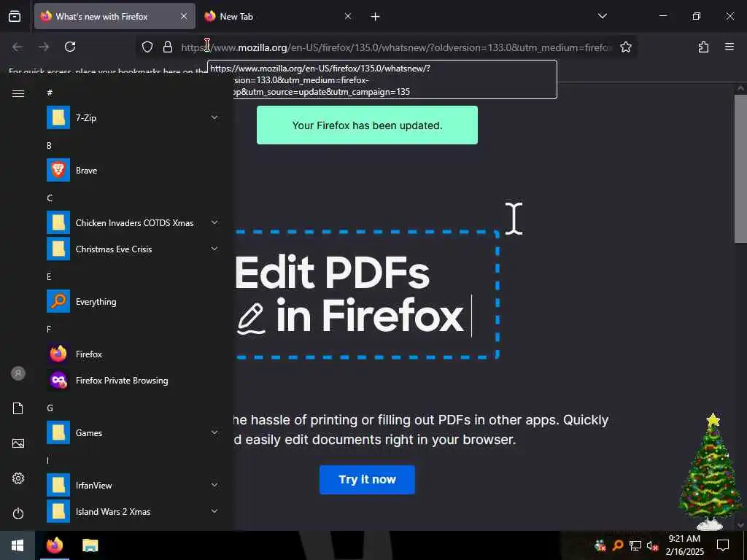
Task: Close the What's new with Firefox tab
Action: (x=184, y=16)
